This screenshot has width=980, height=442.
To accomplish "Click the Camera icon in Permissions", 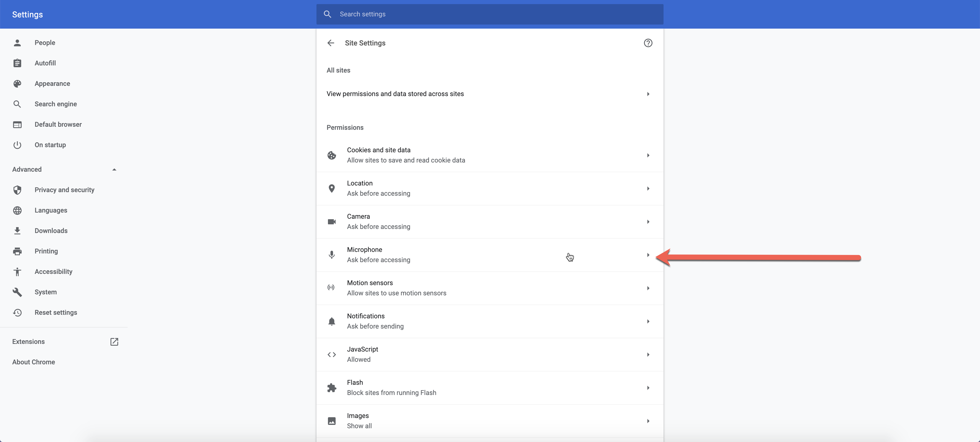I will (332, 222).
